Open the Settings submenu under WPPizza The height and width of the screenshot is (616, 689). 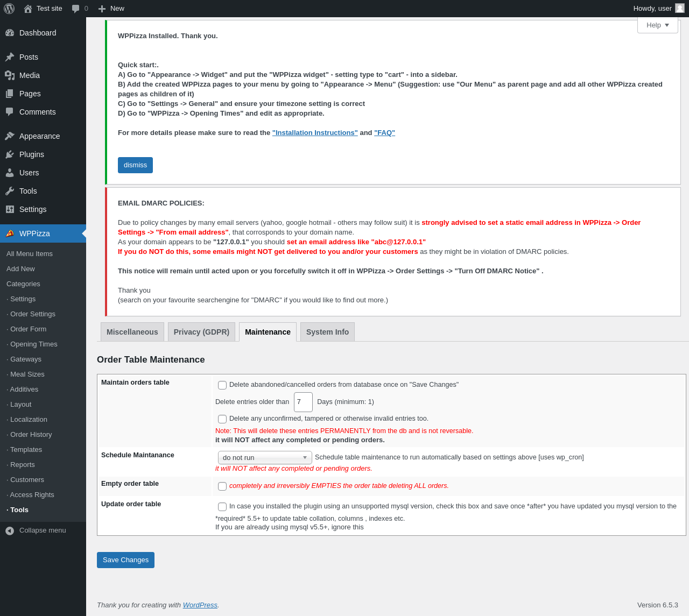(21, 299)
